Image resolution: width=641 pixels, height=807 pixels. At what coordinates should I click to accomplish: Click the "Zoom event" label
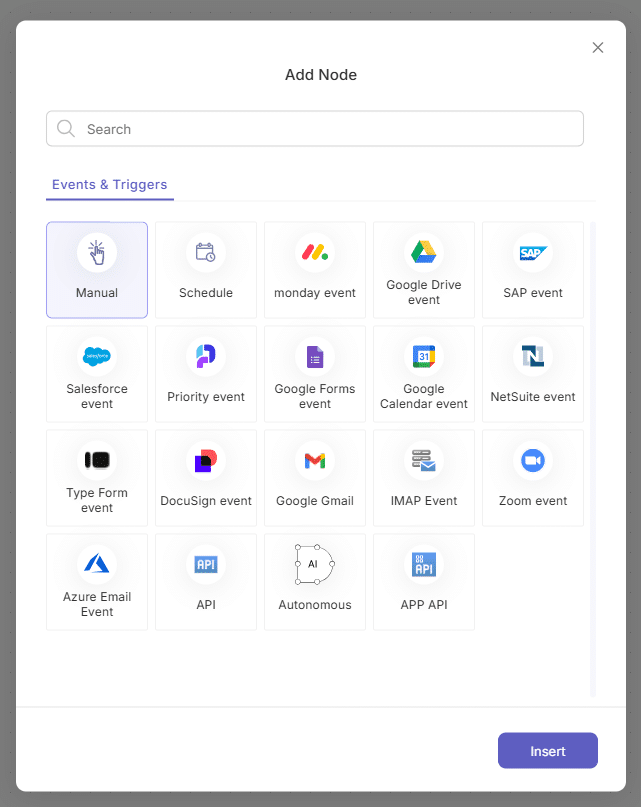point(533,501)
